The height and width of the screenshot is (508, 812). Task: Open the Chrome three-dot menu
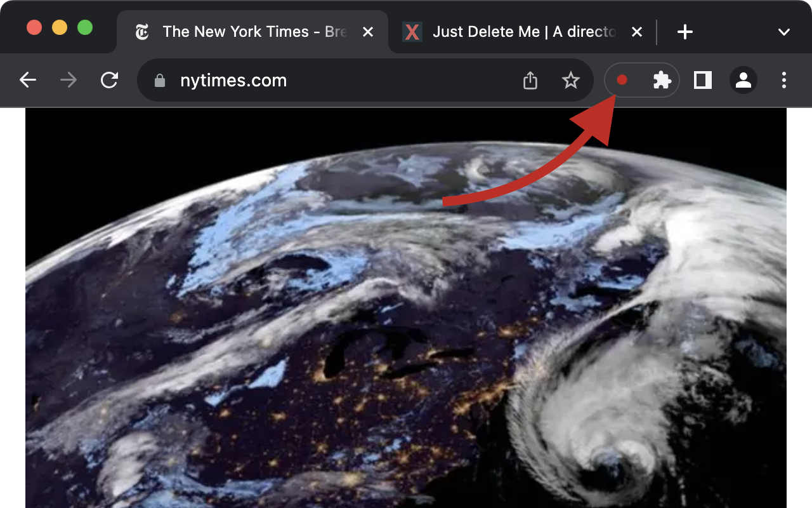784,80
